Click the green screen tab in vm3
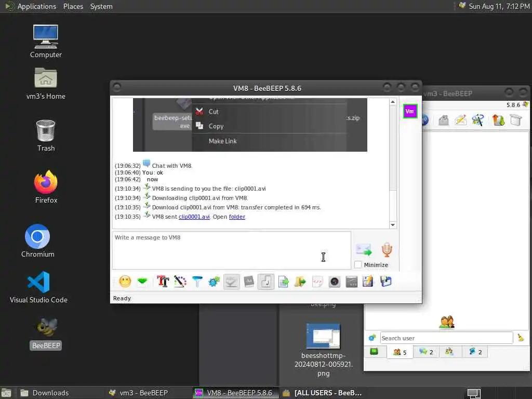Image resolution: width=532 pixels, height=399 pixels. click(x=374, y=352)
